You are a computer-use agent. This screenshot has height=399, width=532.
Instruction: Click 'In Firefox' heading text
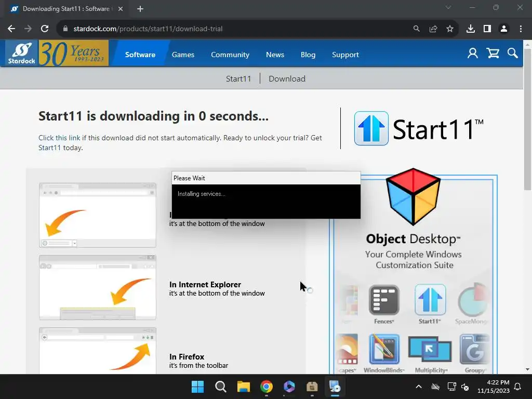pyautogui.click(x=187, y=356)
